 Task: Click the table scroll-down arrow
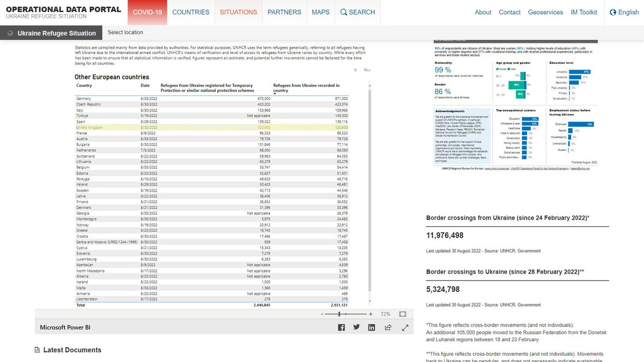click(x=370, y=301)
